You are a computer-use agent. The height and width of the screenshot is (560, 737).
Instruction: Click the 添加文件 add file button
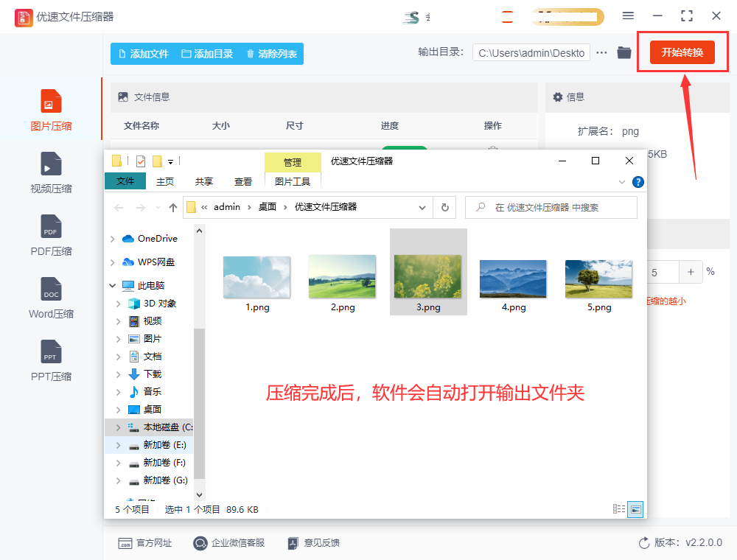(x=144, y=54)
